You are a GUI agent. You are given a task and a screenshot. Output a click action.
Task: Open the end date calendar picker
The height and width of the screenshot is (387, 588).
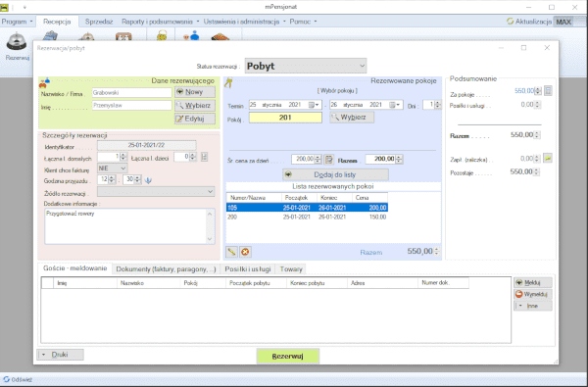(395, 105)
